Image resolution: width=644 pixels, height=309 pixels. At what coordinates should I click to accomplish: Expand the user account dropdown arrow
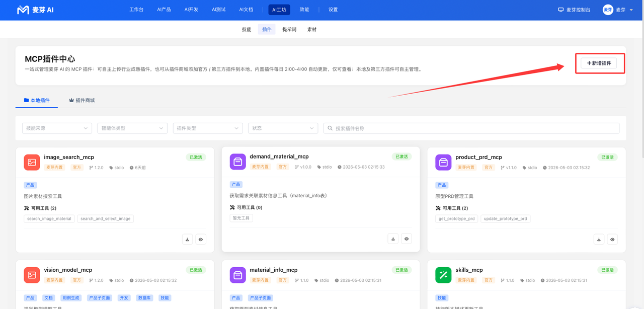click(631, 10)
